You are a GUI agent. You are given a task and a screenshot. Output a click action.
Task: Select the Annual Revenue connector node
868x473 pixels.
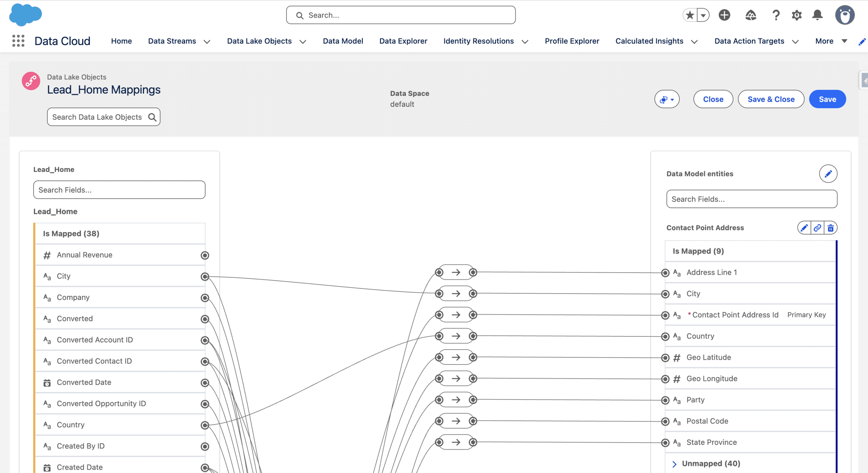coord(205,255)
